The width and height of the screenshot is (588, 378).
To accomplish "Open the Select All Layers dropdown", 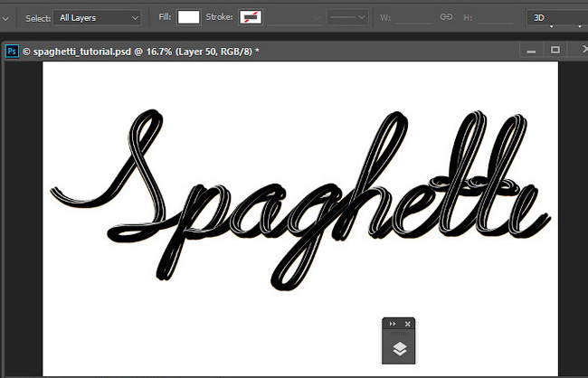I will point(97,17).
